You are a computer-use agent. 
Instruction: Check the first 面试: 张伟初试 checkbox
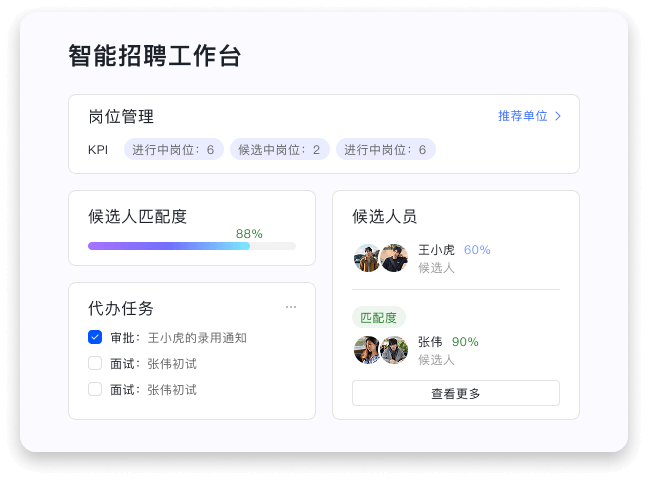tap(95, 363)
